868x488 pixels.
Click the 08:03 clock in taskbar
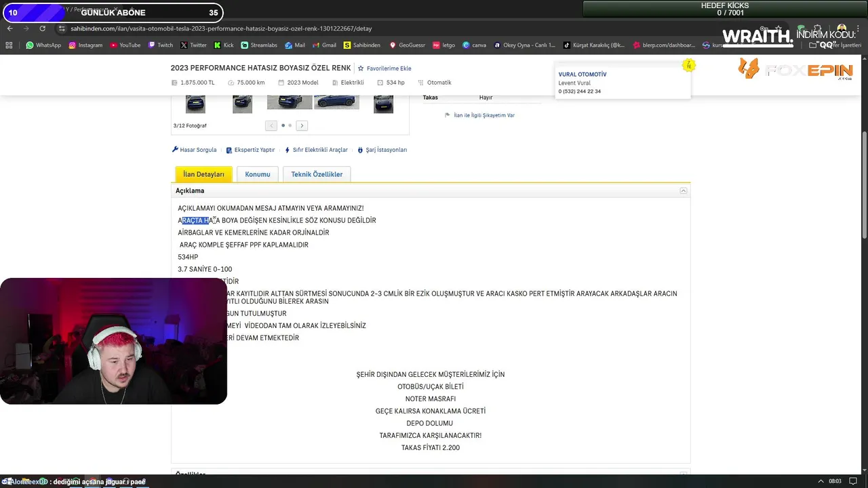[835, 481]
